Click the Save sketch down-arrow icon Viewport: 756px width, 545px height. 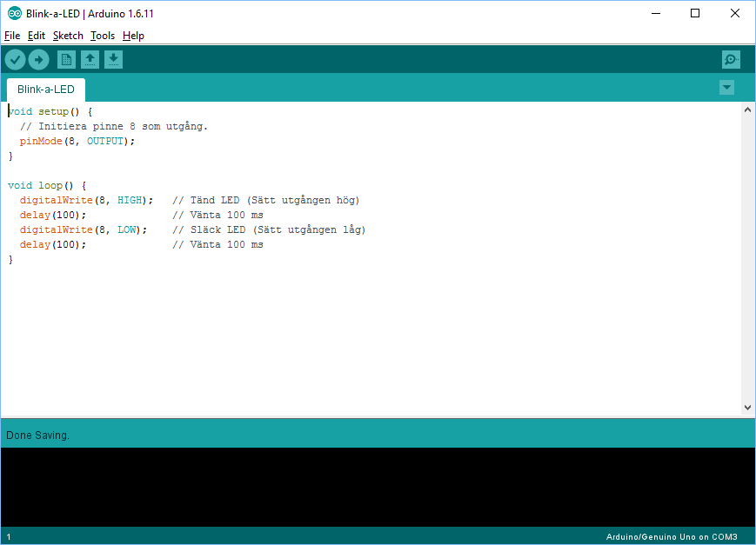[x=113, y=60]
